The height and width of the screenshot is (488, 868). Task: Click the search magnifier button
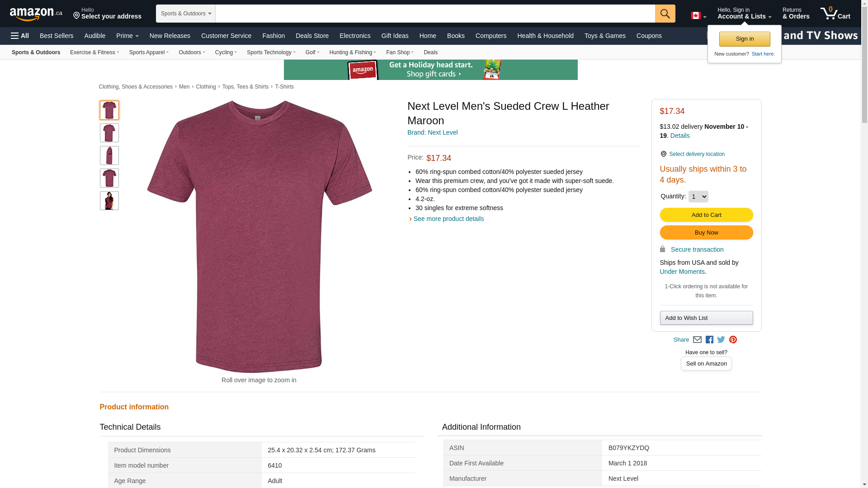click(665, 14)
